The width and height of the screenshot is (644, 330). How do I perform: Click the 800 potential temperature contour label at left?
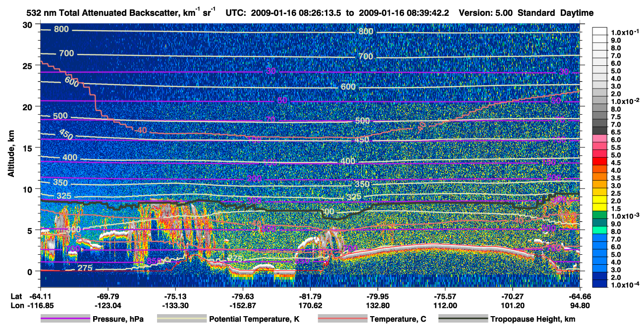point(61,30)
